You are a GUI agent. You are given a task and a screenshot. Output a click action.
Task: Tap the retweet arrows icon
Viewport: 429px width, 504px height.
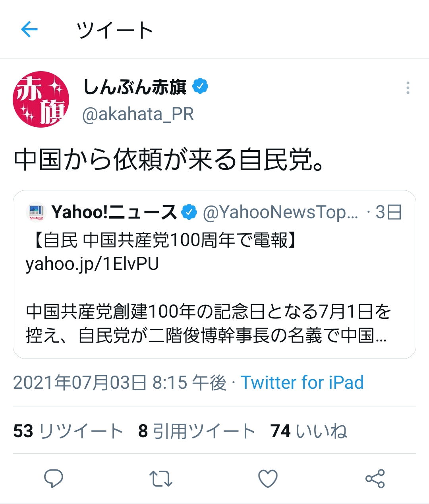click(160, 479)
